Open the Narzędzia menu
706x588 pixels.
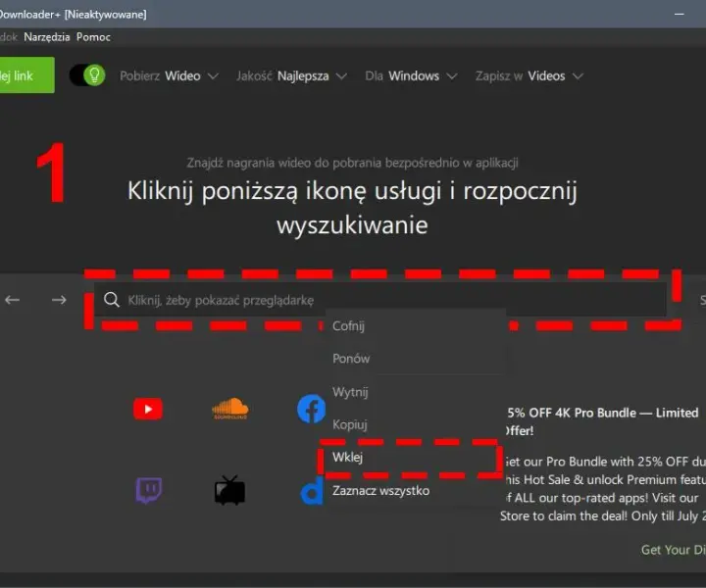tap(47, 37)
